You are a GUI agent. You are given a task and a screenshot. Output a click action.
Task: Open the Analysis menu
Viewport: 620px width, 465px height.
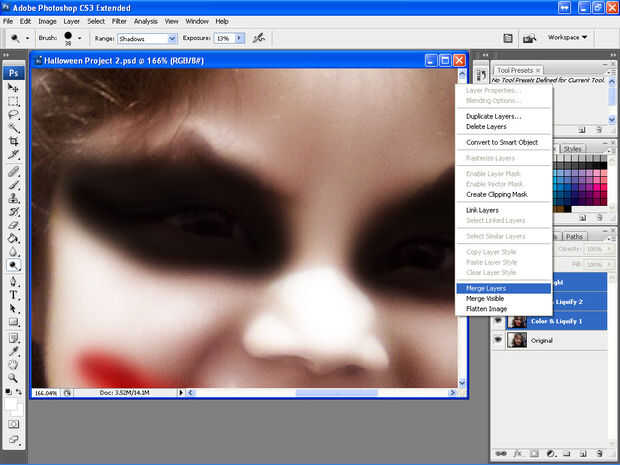146,21
